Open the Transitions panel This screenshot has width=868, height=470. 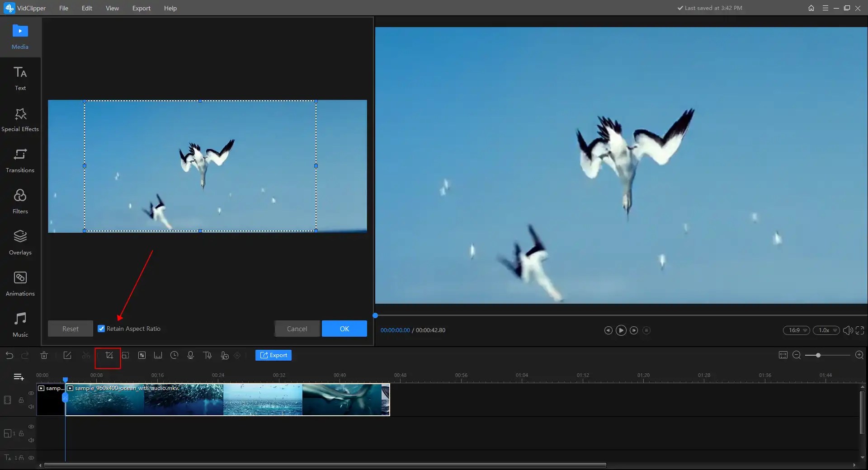tap(19, 160)
